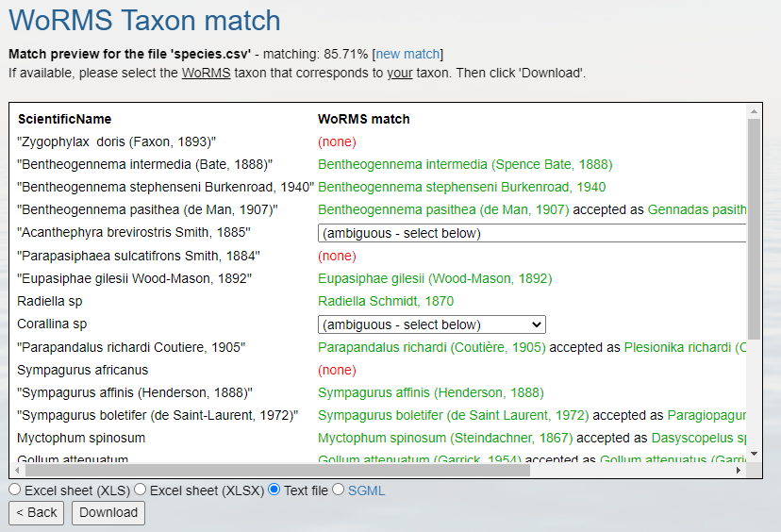Choose the Text file output option
The image size is (781, 532).
(274, 490)
